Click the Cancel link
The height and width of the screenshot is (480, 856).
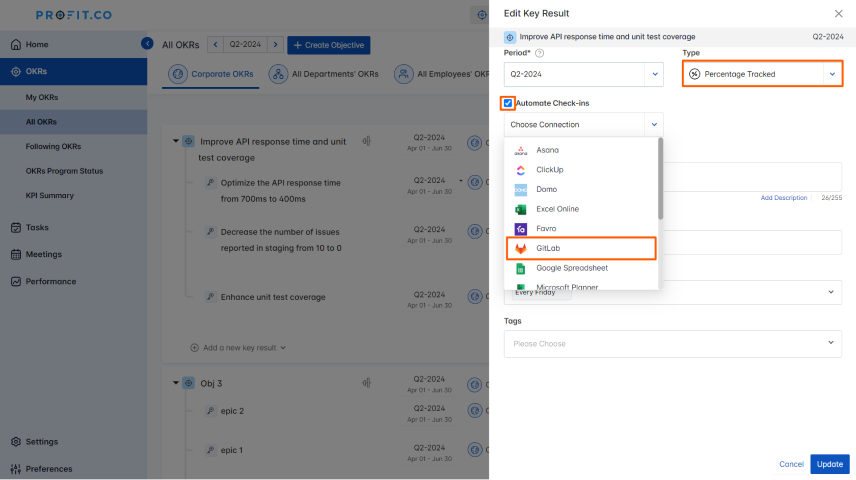[x=791, y=464]
